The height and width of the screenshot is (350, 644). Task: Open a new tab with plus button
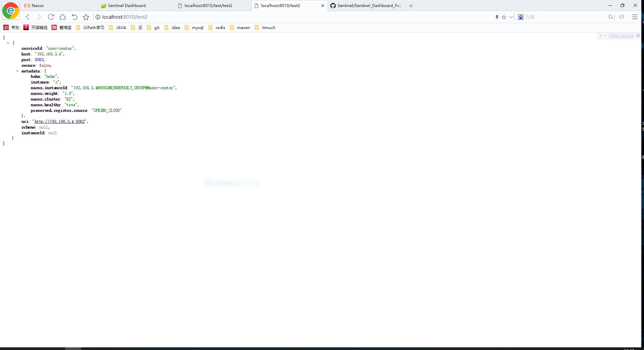pyautogui.click(x=411, y=6)
